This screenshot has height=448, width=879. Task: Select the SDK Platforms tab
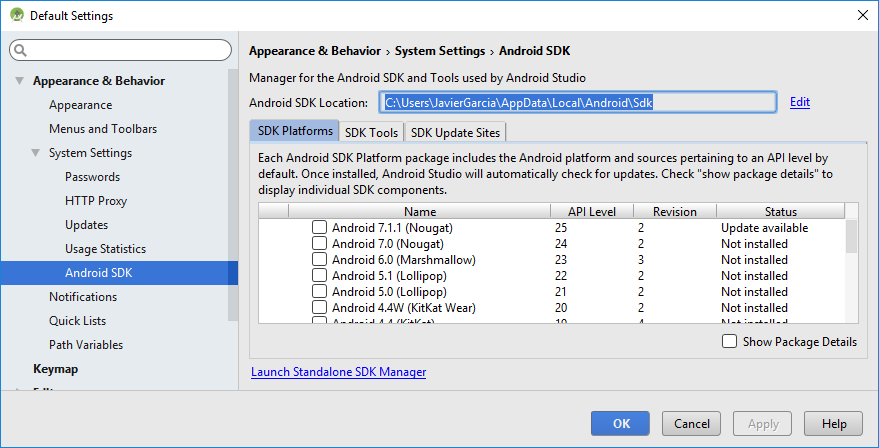point(295,131)
